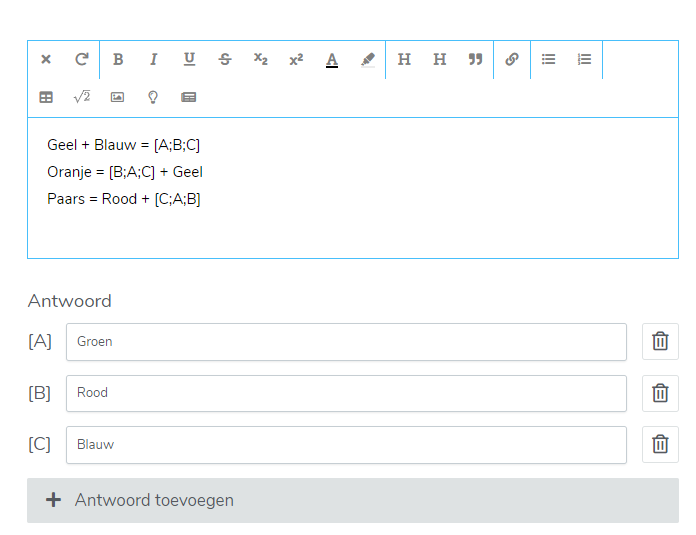Open the text color picker
The height and width of the screenshot is (535, 696).
(332, 59)
